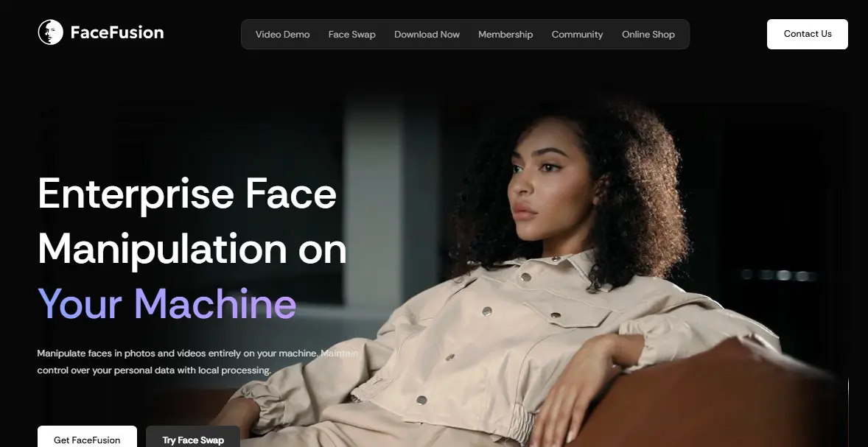Click the FaceFusion face logo icon

pos(50,32)
